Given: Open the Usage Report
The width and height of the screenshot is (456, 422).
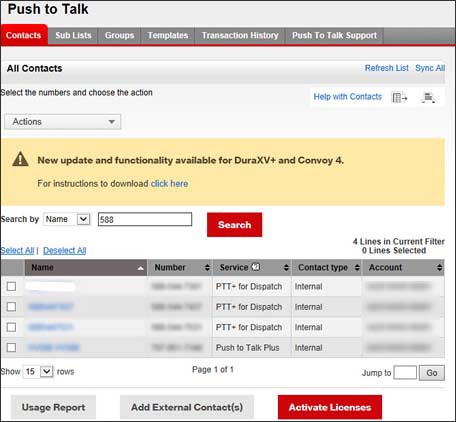Looking at the screenshot, I should pos(53,407).
